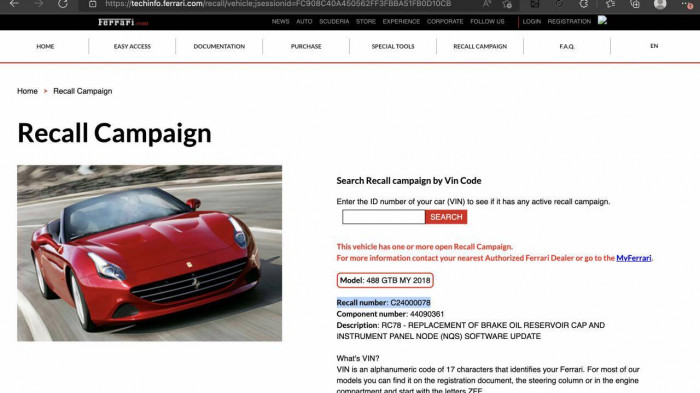Image resolution: width=700 pixels, height=393 pixels.
Task: Click the add to favorites star icon
Action: point(507,4)
